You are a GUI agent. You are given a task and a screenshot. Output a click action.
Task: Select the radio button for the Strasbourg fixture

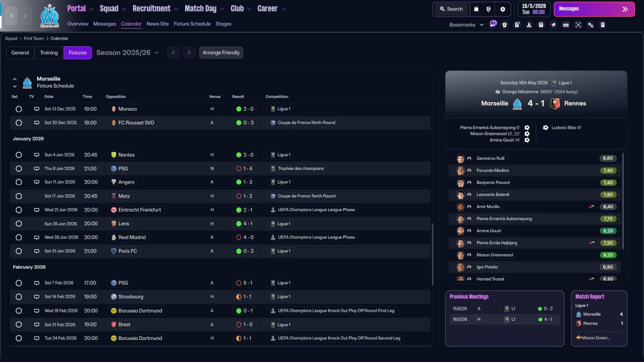click(19, 297)
